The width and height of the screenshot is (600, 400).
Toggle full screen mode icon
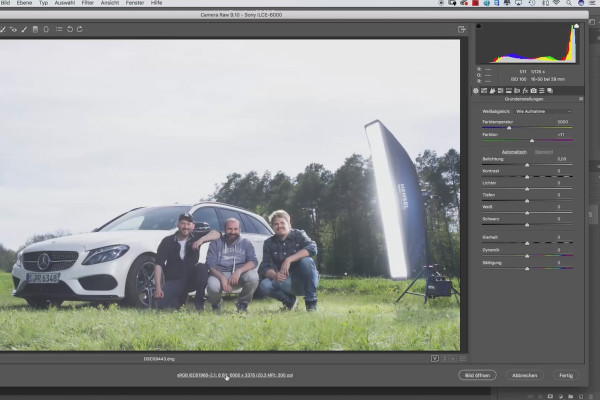(461, 29)
